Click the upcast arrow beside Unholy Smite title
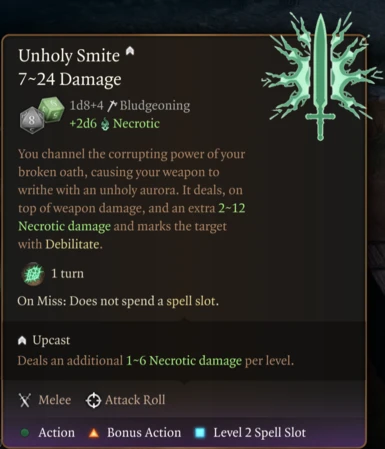Screen dimensions: 385x449 (x=130, y=50)
